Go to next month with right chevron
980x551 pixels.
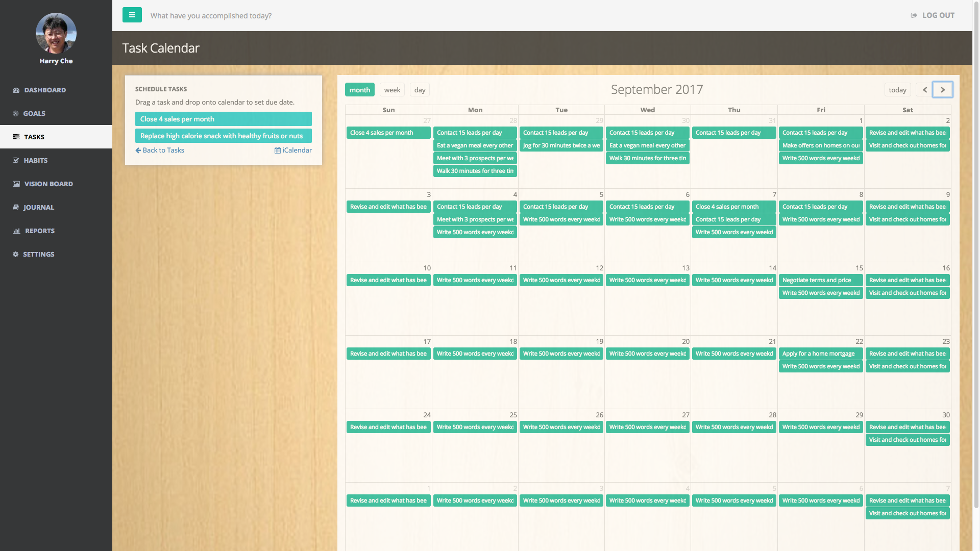[942, 90]
